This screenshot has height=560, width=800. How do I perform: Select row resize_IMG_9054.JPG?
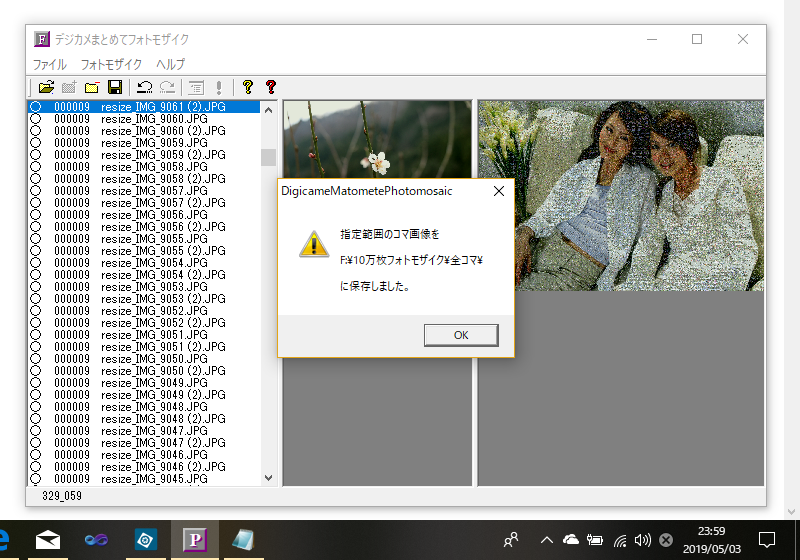click(144, 263)
